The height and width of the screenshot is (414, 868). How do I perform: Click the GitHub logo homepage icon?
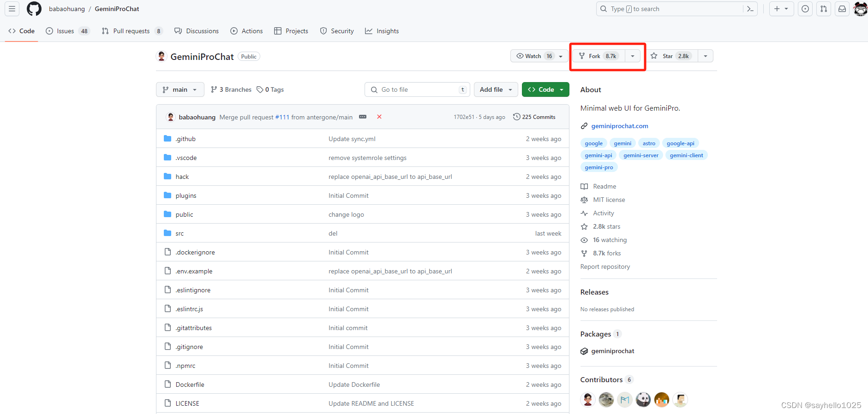click(x=34, y=9)
